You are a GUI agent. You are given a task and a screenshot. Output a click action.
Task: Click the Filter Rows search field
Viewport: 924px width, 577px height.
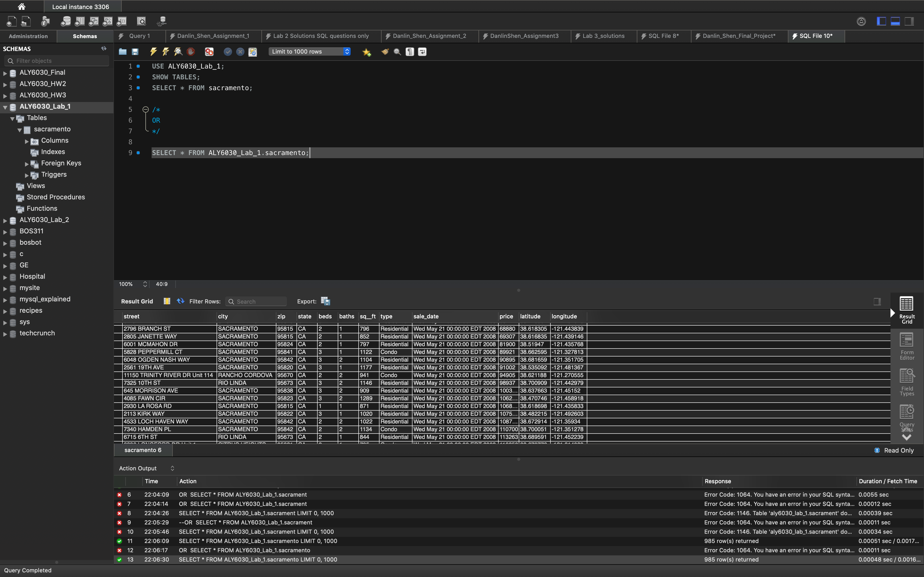pos(260,301)
